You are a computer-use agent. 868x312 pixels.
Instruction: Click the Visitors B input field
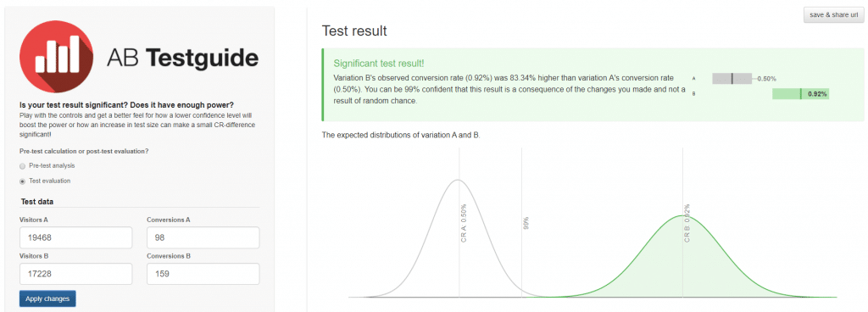(75, 274)
